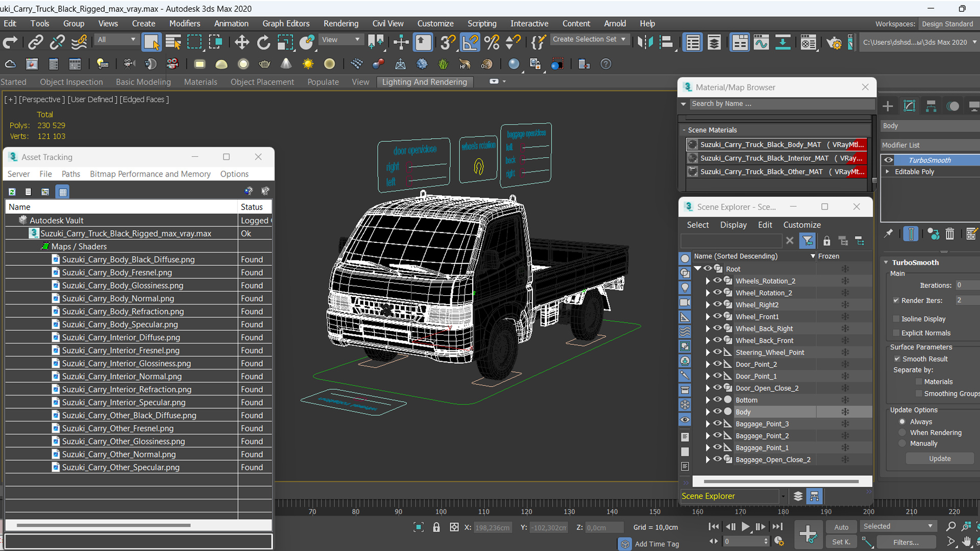Screen dimensions: 980x551
Task: Click the Link objects tool
Action: coord(35,42)
